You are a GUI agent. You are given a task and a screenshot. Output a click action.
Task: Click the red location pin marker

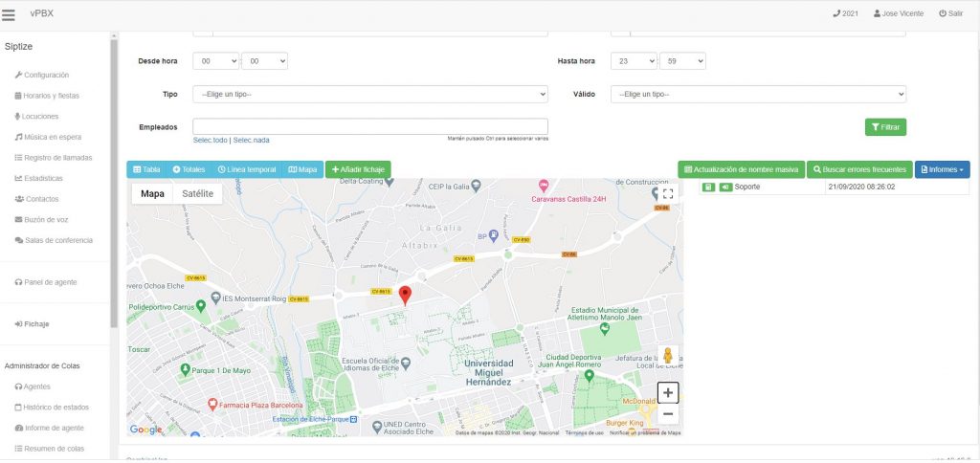tap(405, 296)
